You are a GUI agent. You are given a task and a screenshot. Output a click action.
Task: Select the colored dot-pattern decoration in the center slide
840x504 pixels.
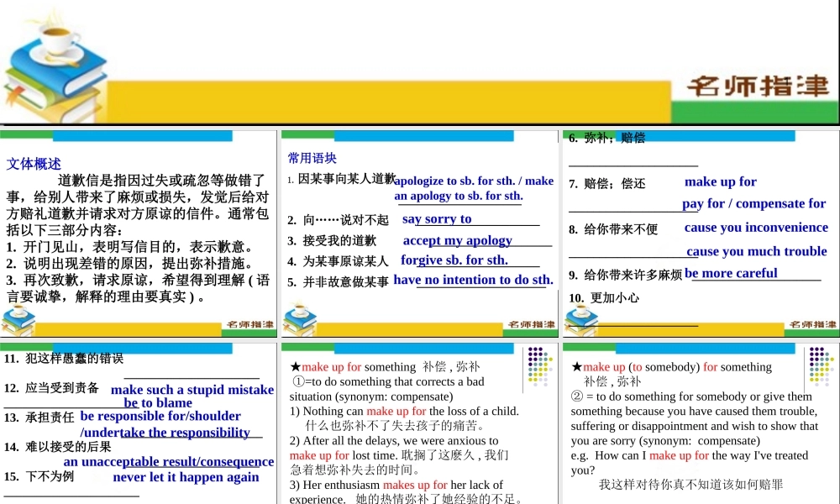pyautogui.click(x=538, y=367)
